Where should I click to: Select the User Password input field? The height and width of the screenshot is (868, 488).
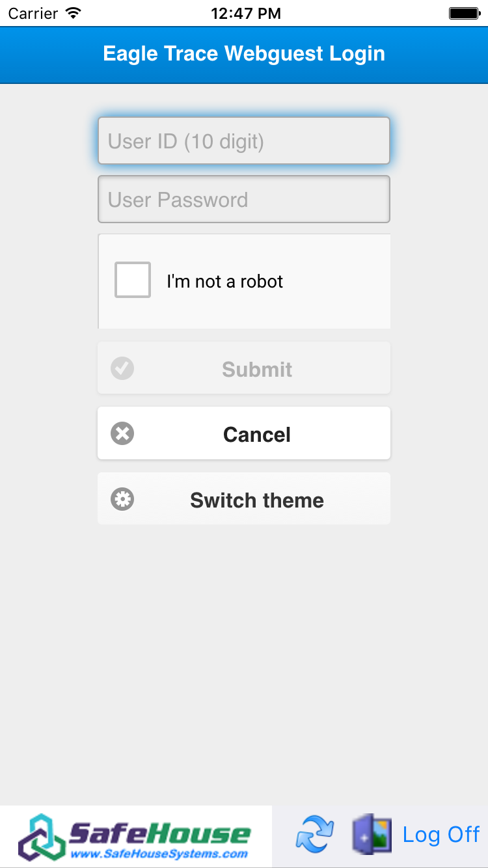click(244, 199)
